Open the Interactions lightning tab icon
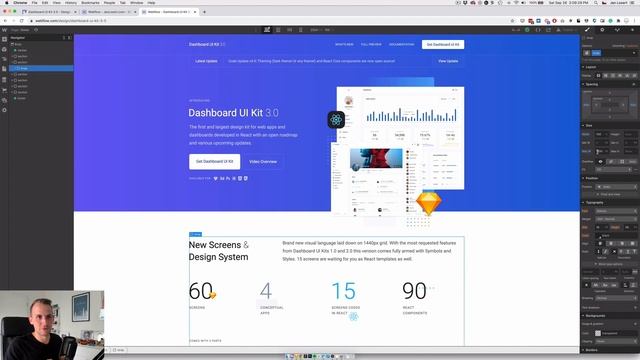This screenshot has height=360, width=640. point(632,30)
